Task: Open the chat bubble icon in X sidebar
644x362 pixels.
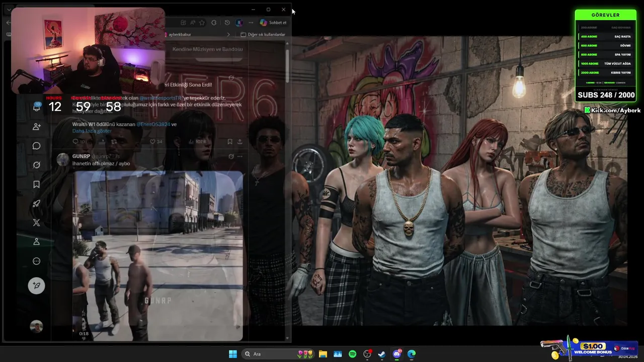Action: click(x=37, y=146)
